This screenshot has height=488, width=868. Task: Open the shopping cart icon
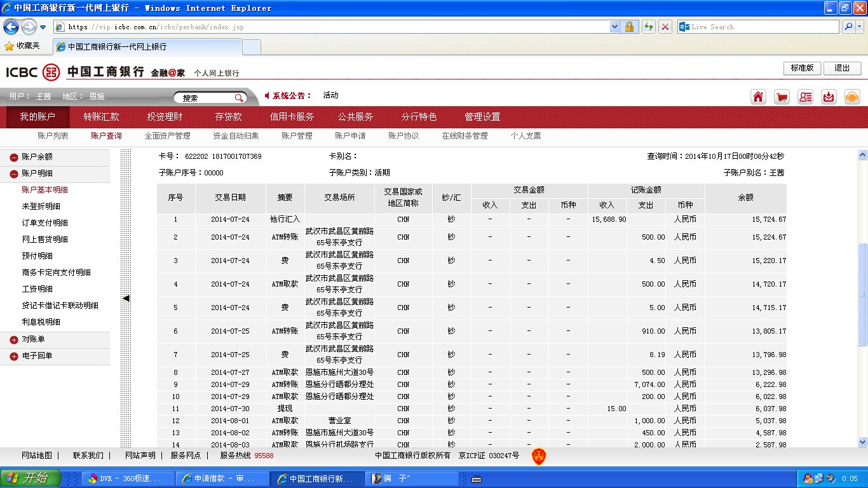[x=782, y=97]
